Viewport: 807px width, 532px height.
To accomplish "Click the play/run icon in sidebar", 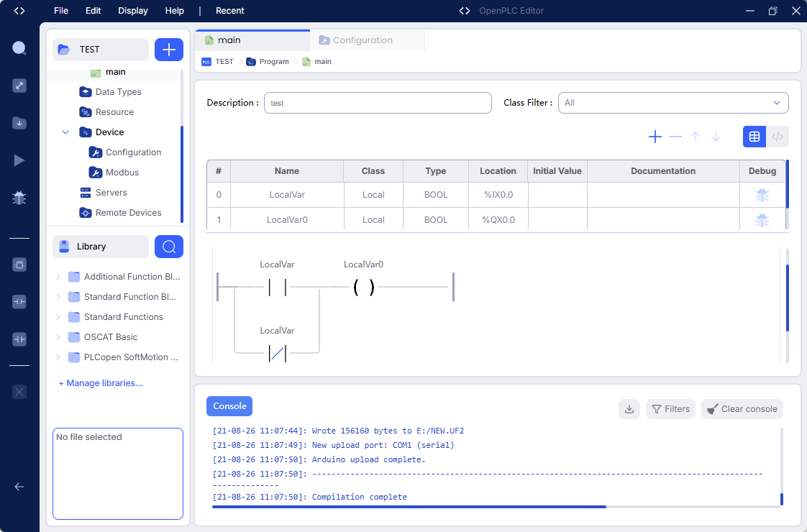I will click(x=19, y=160).
